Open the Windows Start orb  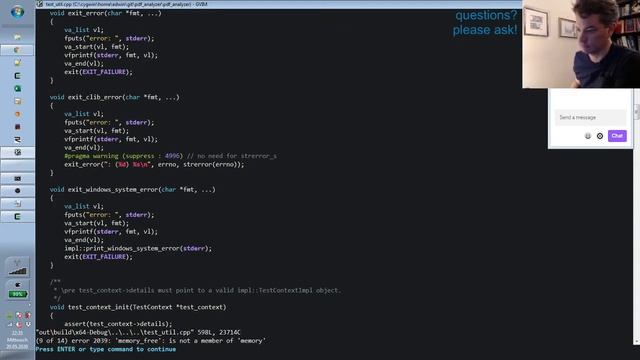coord(17,12)
